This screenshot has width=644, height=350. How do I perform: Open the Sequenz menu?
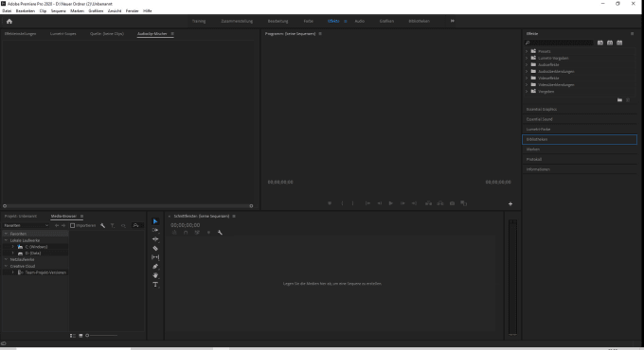tap(59, 11)
